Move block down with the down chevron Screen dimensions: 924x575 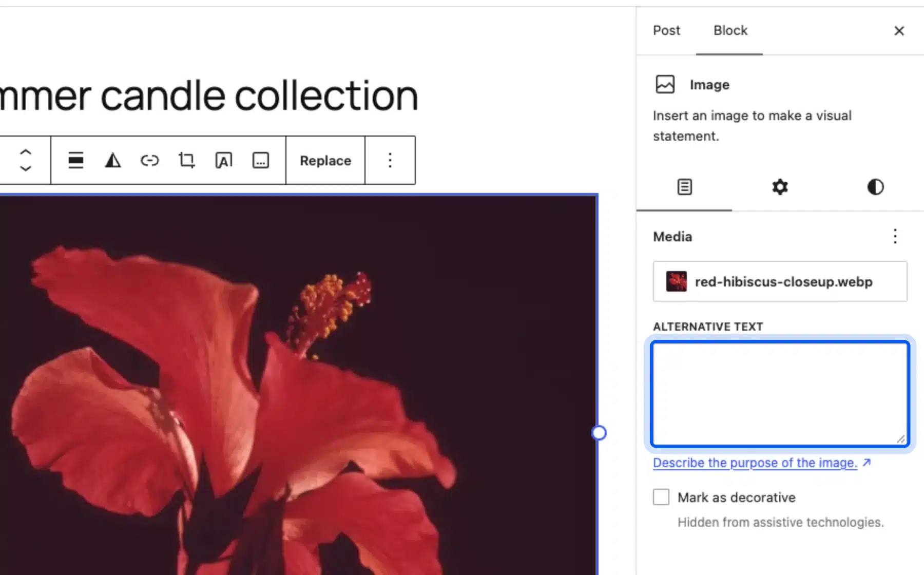pos(26,168)
